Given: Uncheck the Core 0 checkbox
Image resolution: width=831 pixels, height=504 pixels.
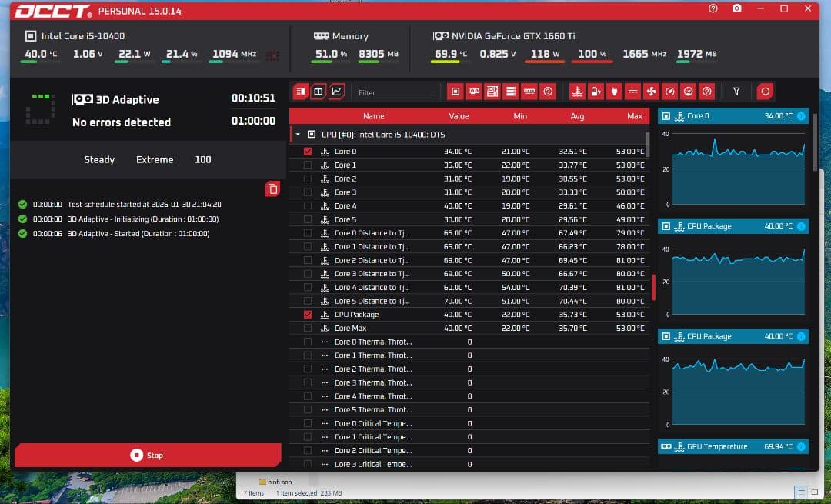Looking at the screenshot, I should (x=308, y=152).
